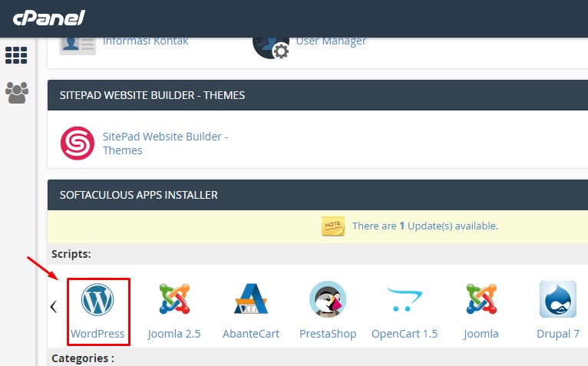Screen dimensions: 588x366
Task: Select the AbanteCart installer icon
Action: [x=251, y=299]
